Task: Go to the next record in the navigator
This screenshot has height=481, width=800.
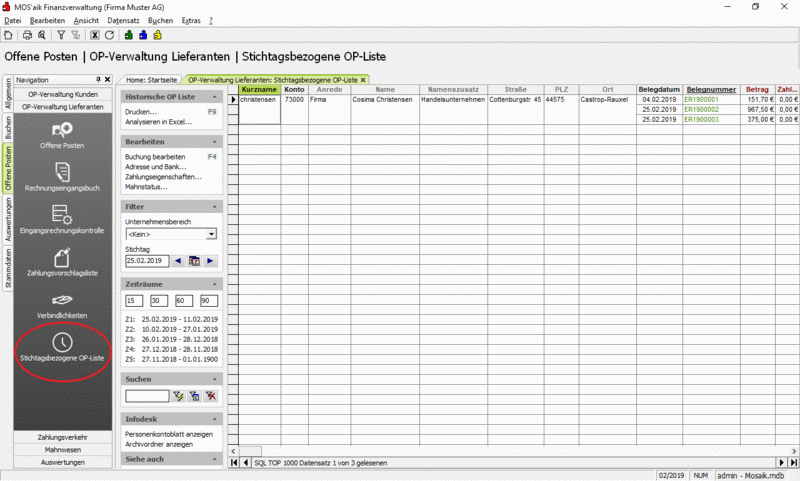Action: pyautogui.click(x=782, y=463)
